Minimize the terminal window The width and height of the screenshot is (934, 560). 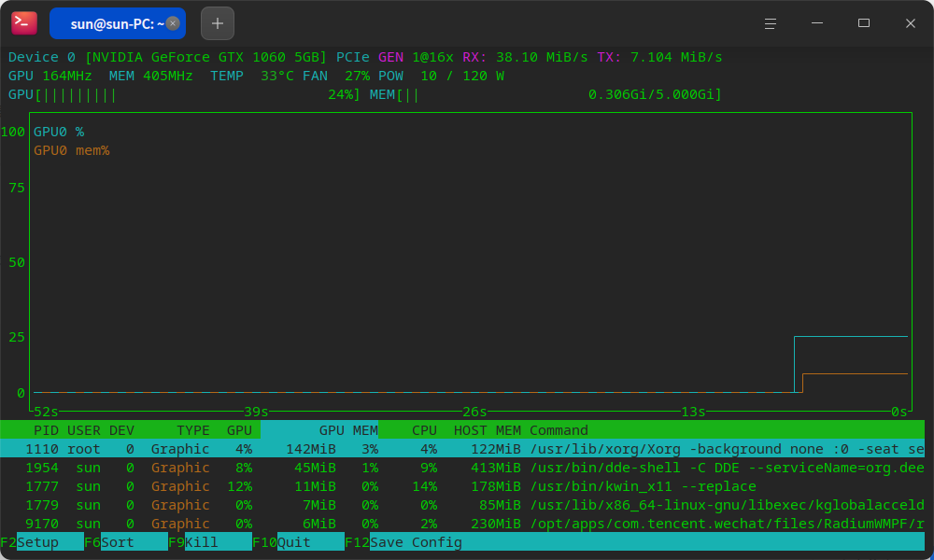click(817, 23)
